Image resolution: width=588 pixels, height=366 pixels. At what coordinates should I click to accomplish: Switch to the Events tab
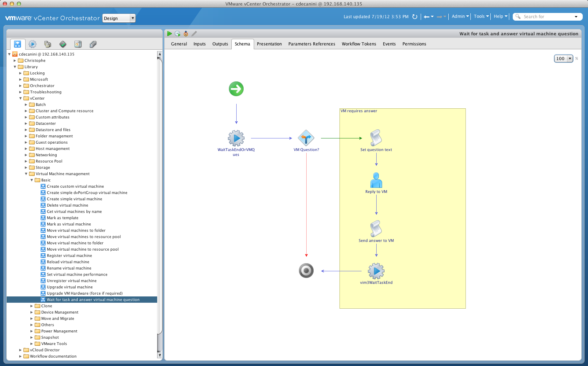[389, 44]
